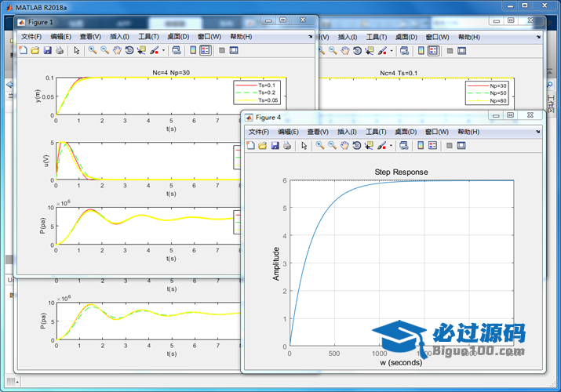Toggle Insert Colorbar in Figure 4 toolbar
The image size is (561, 392).
421,146
